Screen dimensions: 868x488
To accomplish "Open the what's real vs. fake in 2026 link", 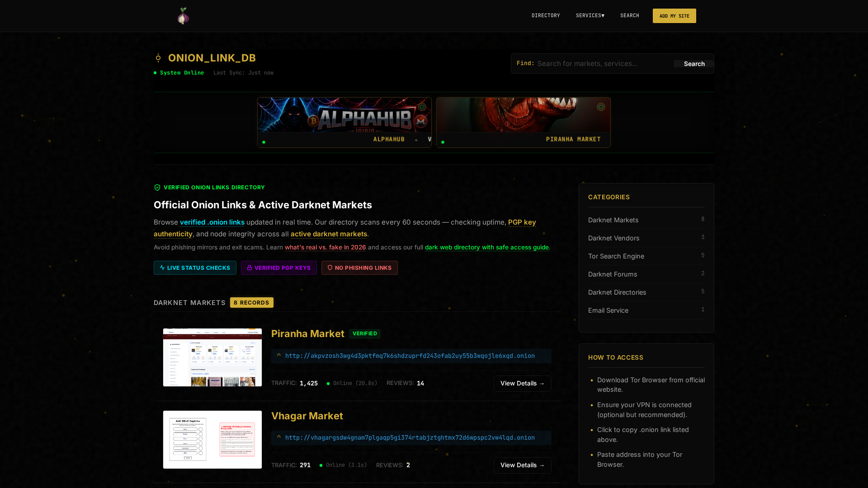I will click(x=325, y=247).
